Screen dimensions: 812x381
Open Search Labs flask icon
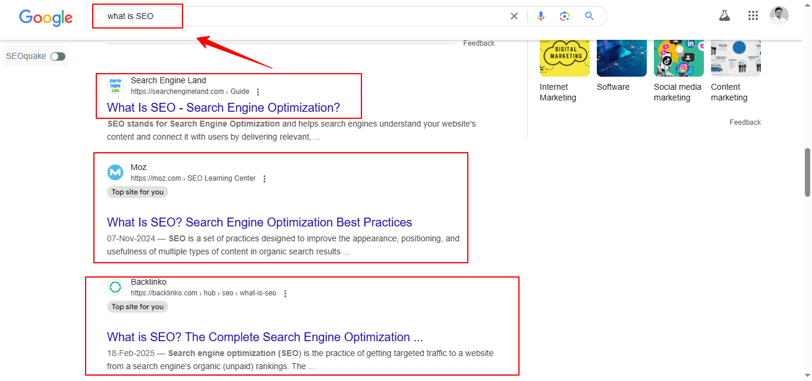point(724,16)
